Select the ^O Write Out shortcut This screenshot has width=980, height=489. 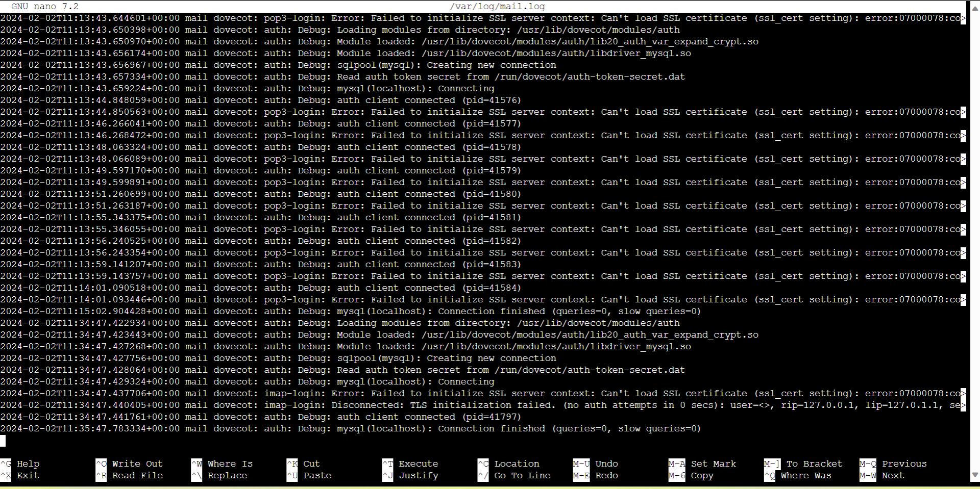[129, 464]
